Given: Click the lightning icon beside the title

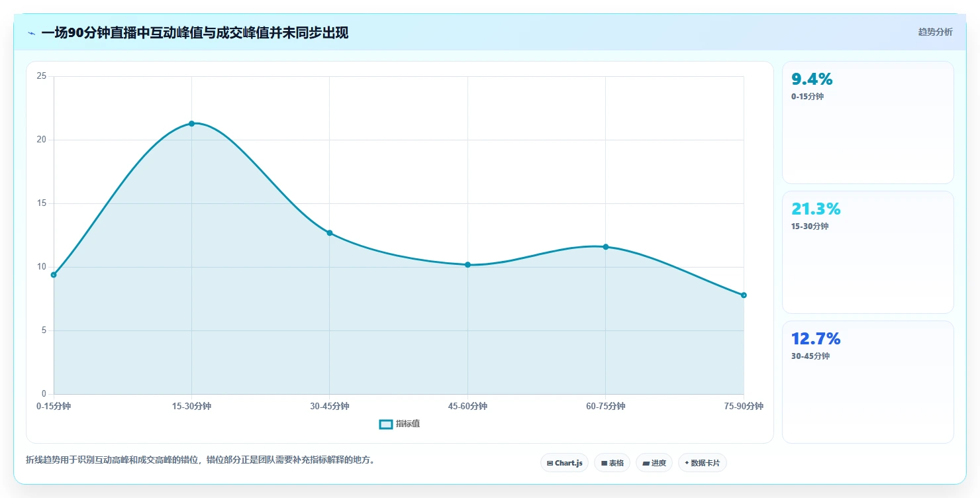Looking at the screenshot, I should [31, 32].
